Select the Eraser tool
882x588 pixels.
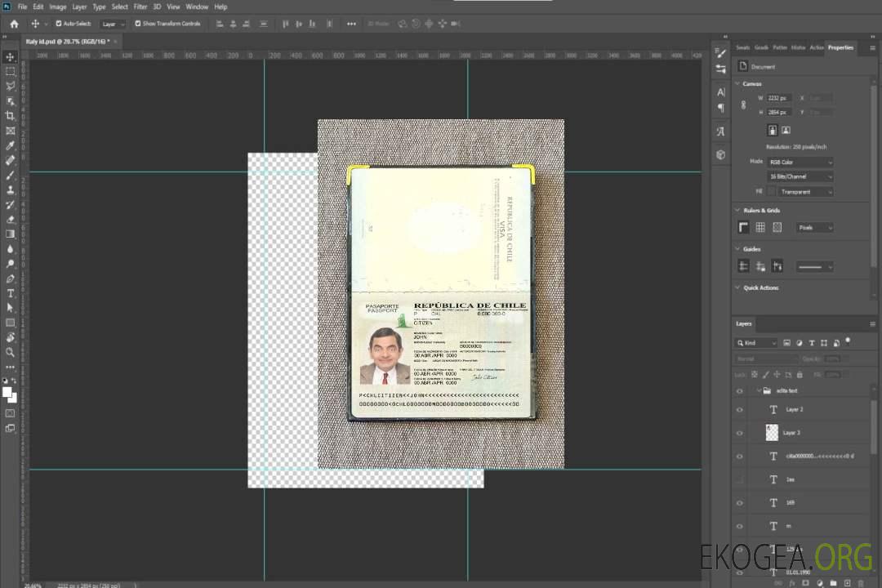10,220
